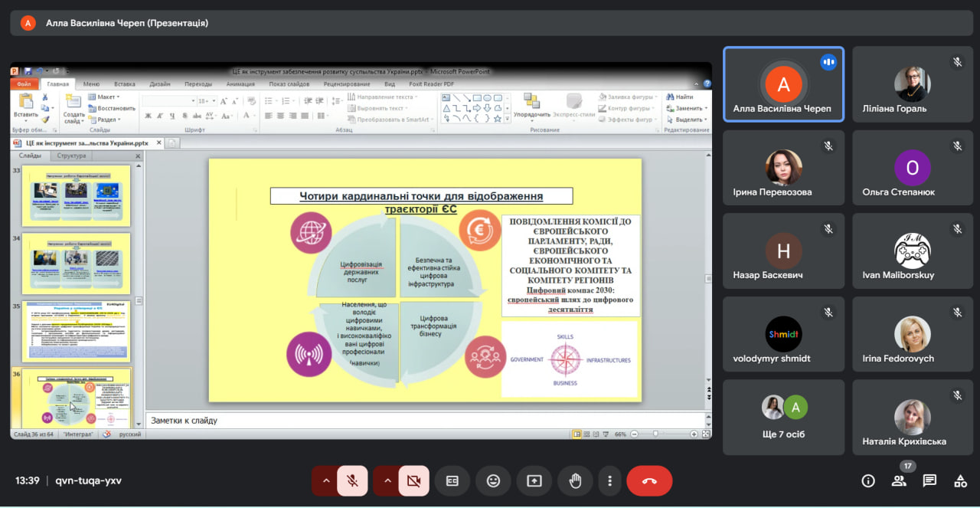Select slide 35 thumbnail
980x508 pixels.
click(76, 331)
